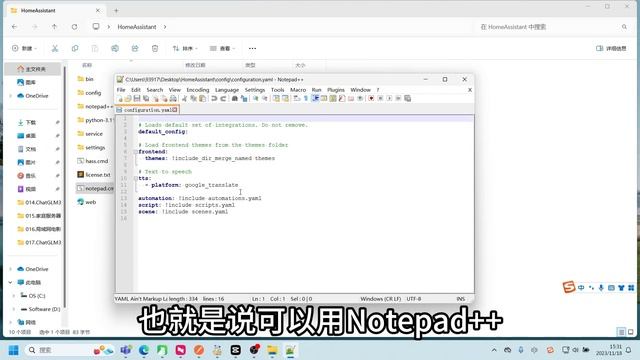This screenshot has width=640, height=360.
Task: Click the Explorer Back navigation arrow
Action: click(15, 27)
